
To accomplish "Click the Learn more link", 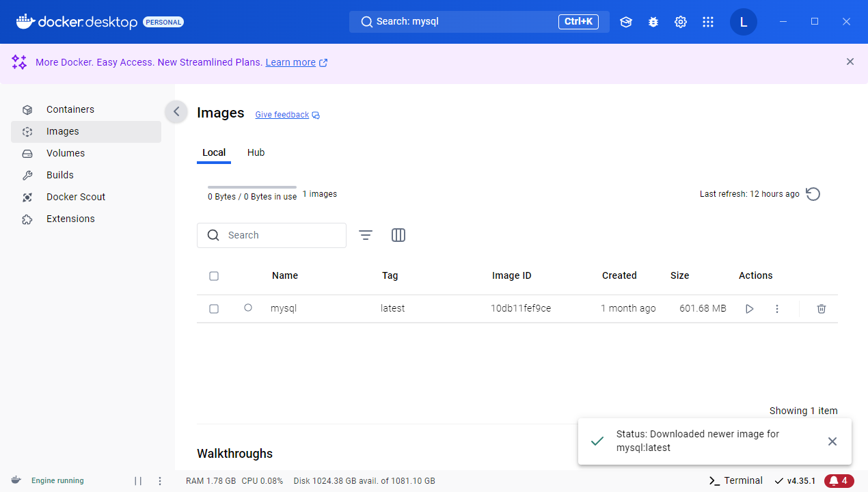I will (290, 62).
